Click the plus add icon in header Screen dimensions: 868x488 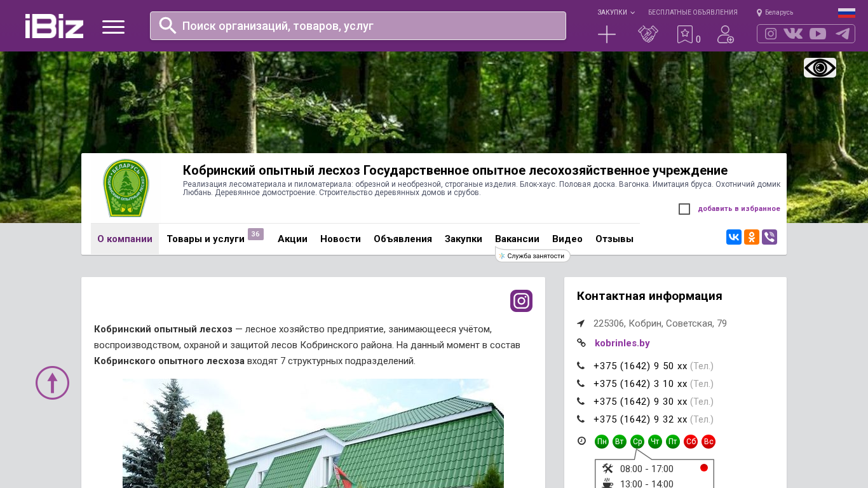[607, 34]
